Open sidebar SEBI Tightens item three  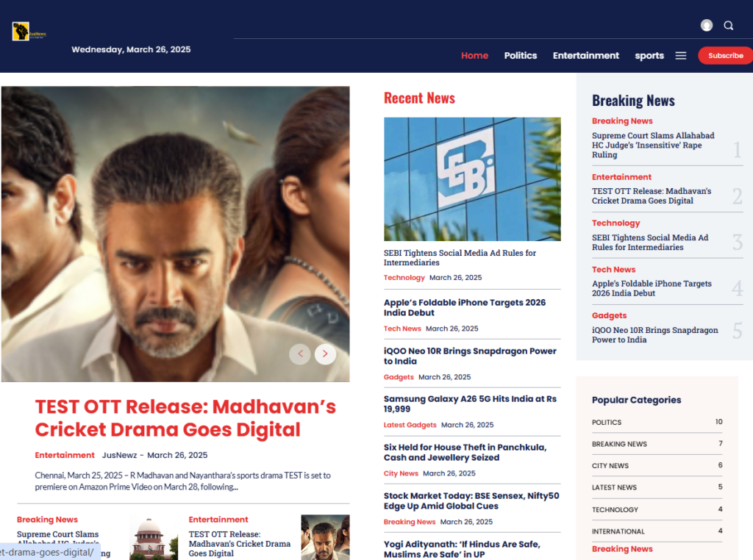650,243
